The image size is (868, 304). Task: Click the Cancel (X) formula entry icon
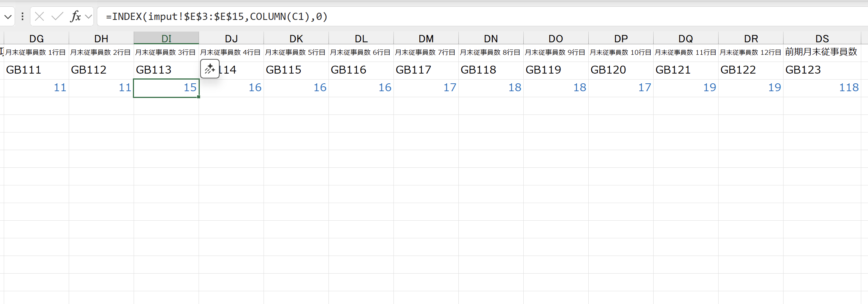tap(39, 17)
